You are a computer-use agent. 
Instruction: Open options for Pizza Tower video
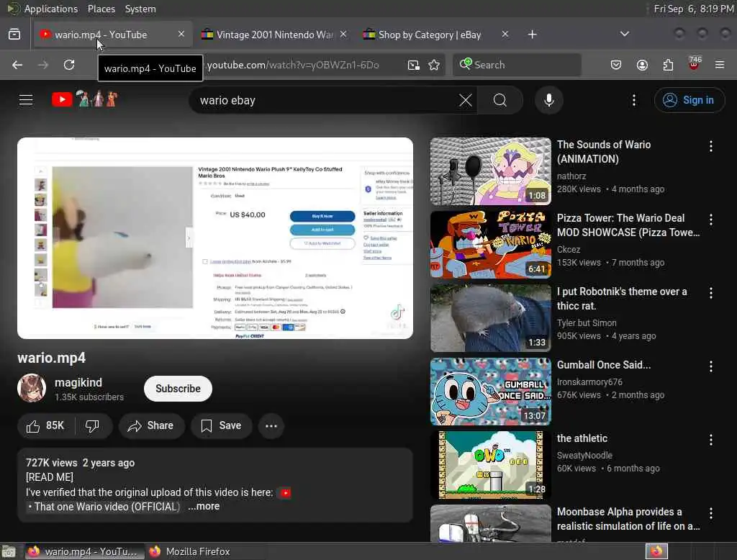[x=710, y=220]
